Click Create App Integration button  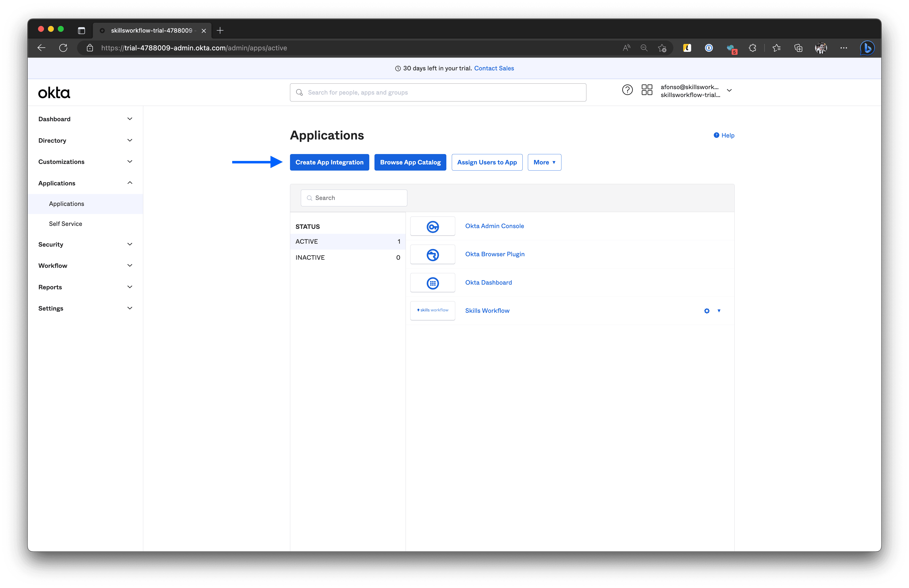click(x=329, y=162)
